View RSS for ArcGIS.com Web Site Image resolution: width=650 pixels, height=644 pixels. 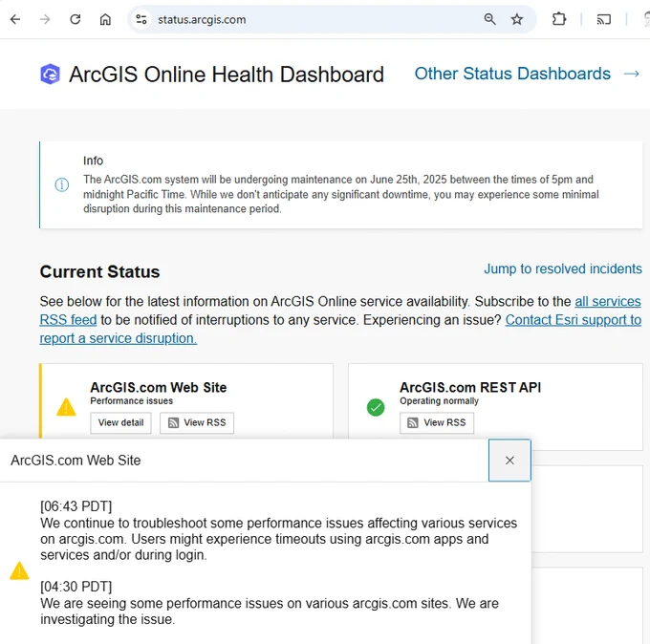(197, 422)
